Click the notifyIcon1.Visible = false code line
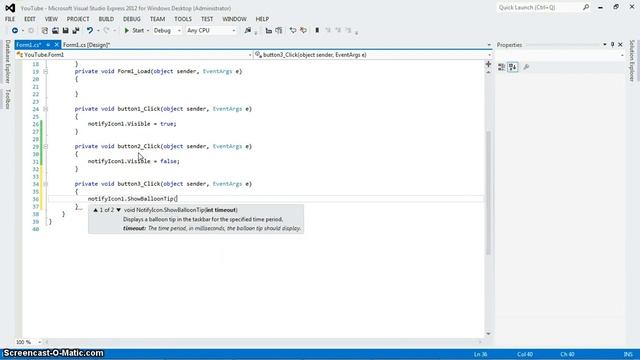 [x=134, y=161]
